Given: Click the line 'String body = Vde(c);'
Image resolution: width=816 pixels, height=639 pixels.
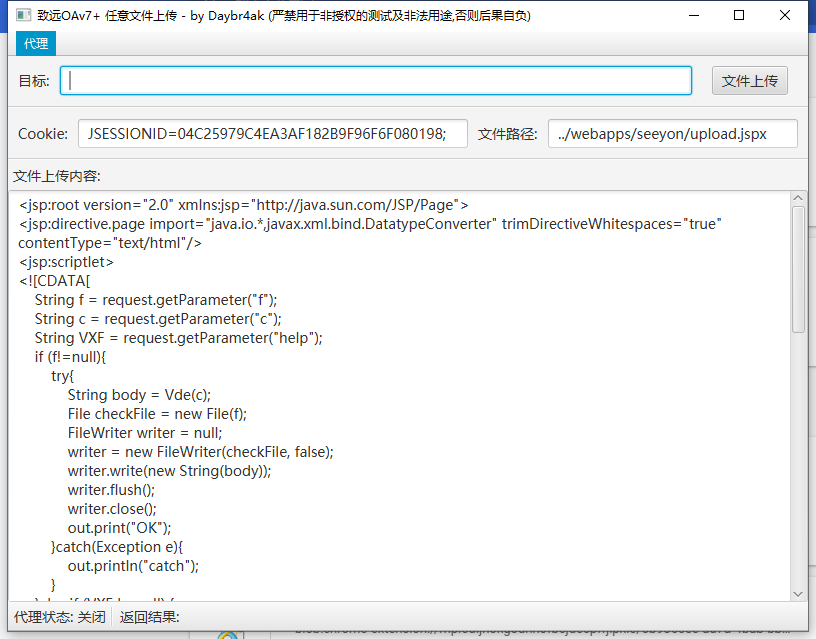Looking at the screenshot, I should point(139,395).
